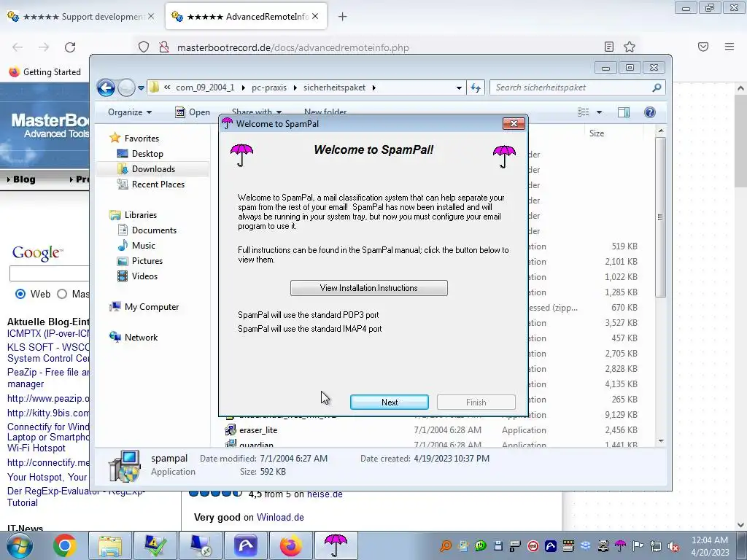747x560 pixels.
Task: Open Firefox application hamburger menu
Action: [x=729, y=47]
